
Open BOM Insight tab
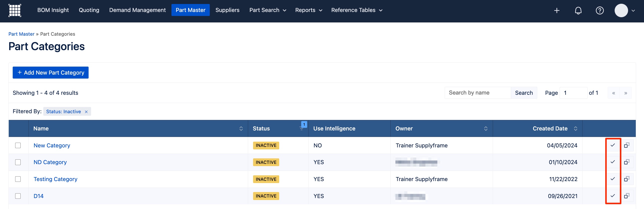coord(53,10)
